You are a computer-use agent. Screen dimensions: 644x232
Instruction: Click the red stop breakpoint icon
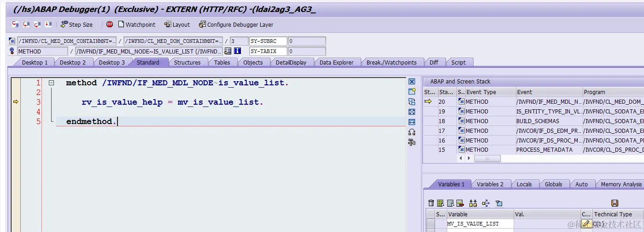(110, 24)
